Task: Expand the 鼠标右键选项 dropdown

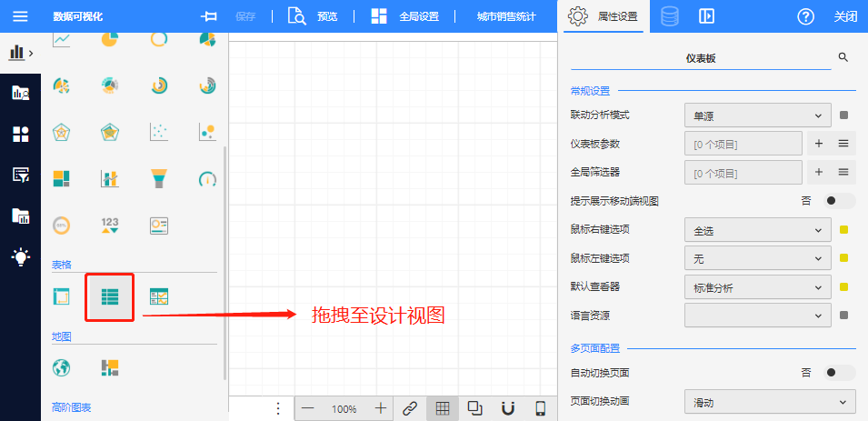Action: [757, 230]
